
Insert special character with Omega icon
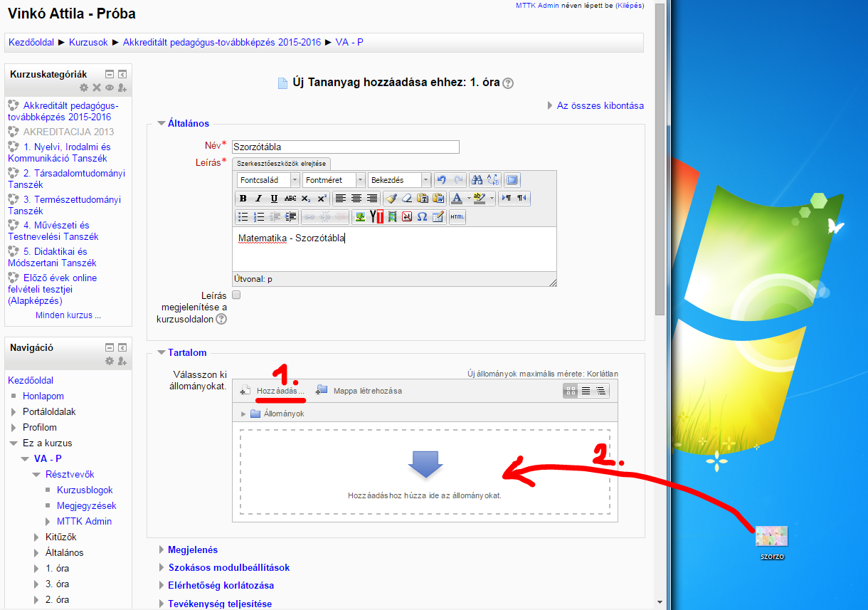pos(422,217)
